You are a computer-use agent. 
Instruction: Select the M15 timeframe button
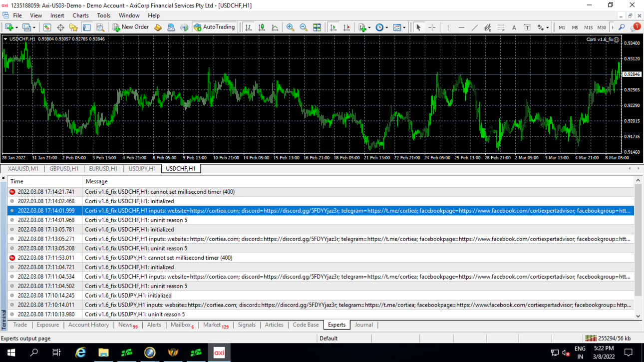coord(588,27)
